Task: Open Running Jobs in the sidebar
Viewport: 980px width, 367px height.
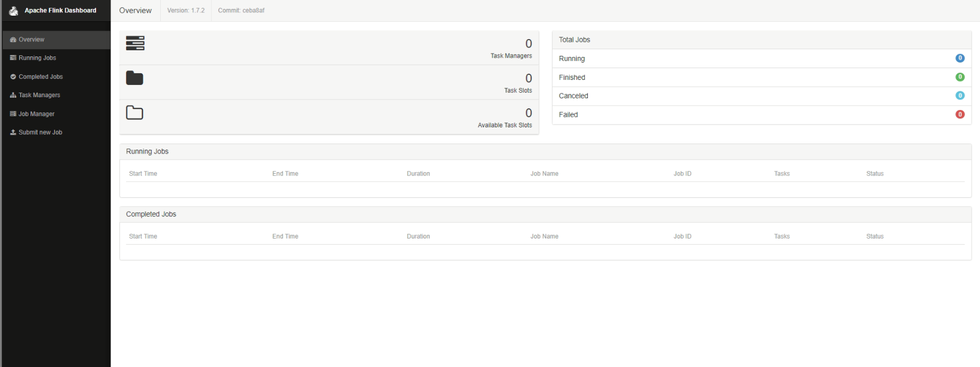Action: click(x=56, y=58)
